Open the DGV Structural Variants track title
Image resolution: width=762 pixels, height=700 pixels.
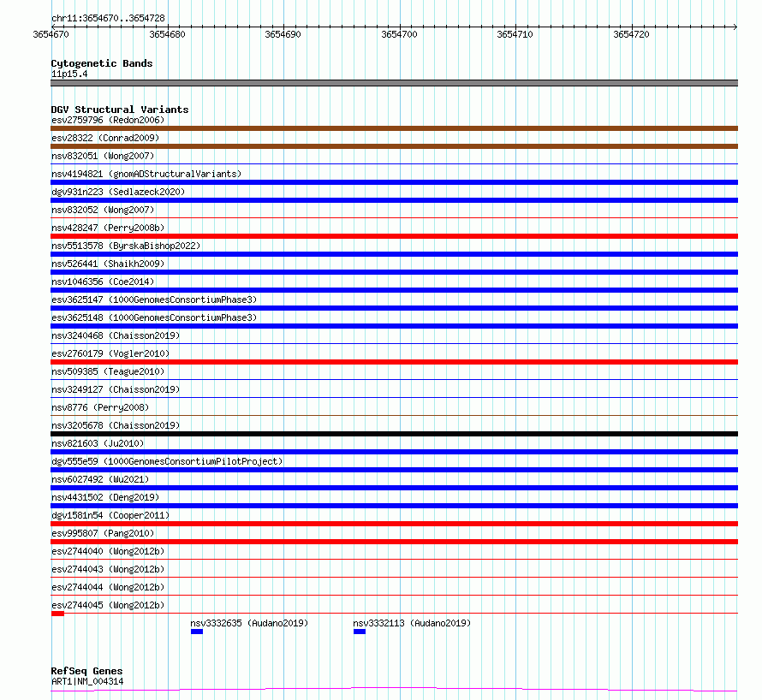point(120,110)
